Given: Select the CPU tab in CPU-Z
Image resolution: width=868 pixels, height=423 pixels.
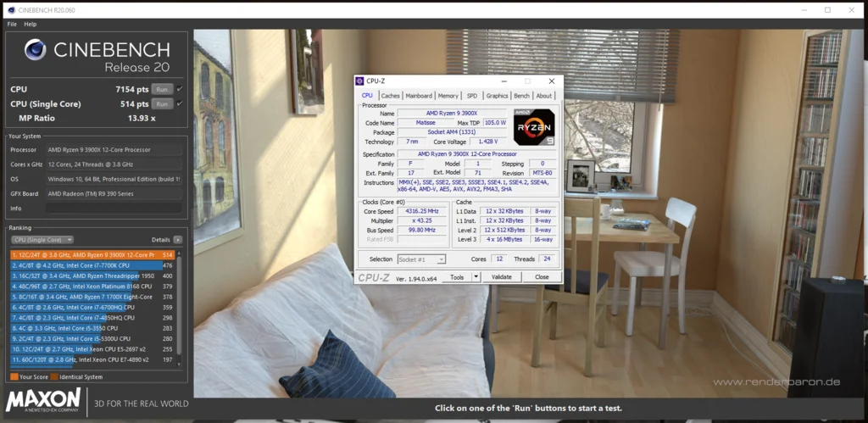Looking at the screenshot, I should tap(367, 95).
